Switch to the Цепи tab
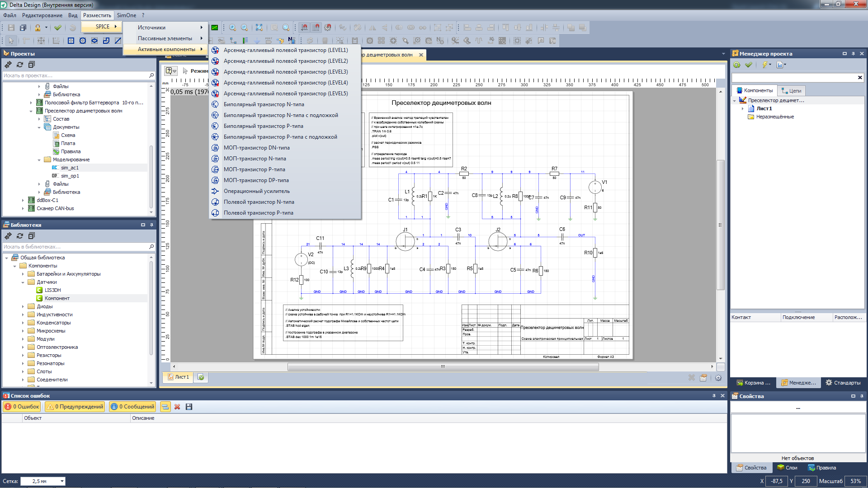Screen dimensions: 868x488 pos(791,91)
